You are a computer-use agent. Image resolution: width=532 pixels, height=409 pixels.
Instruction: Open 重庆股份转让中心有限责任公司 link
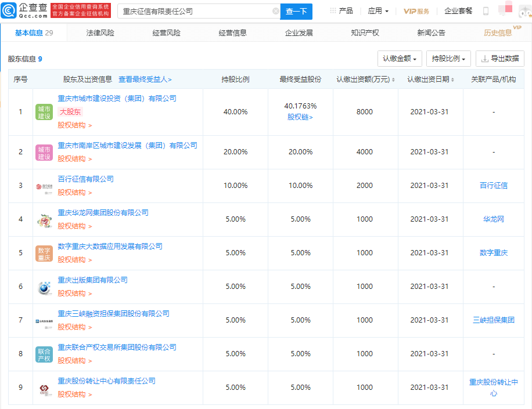[x=106, y=381]
